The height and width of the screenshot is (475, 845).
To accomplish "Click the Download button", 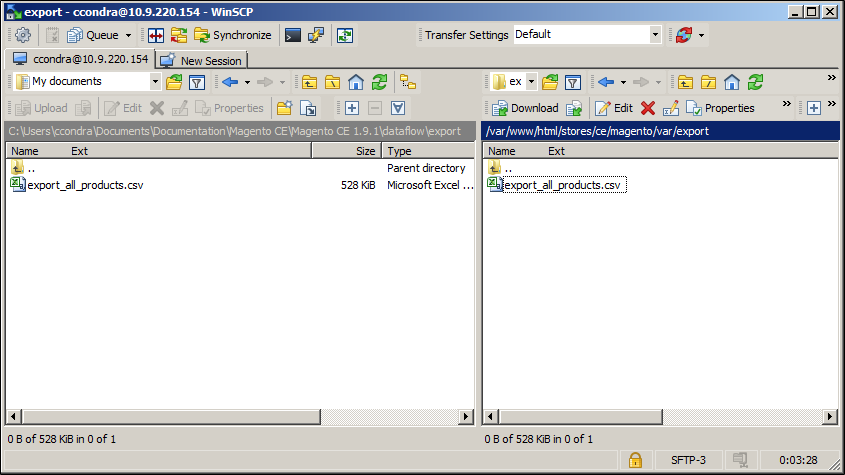I will [525, 108].
